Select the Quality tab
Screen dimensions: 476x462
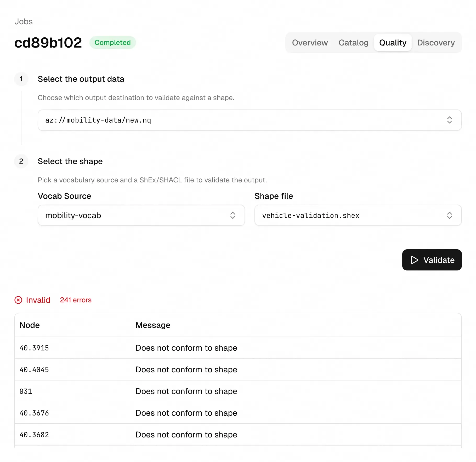tap(393, 43)
